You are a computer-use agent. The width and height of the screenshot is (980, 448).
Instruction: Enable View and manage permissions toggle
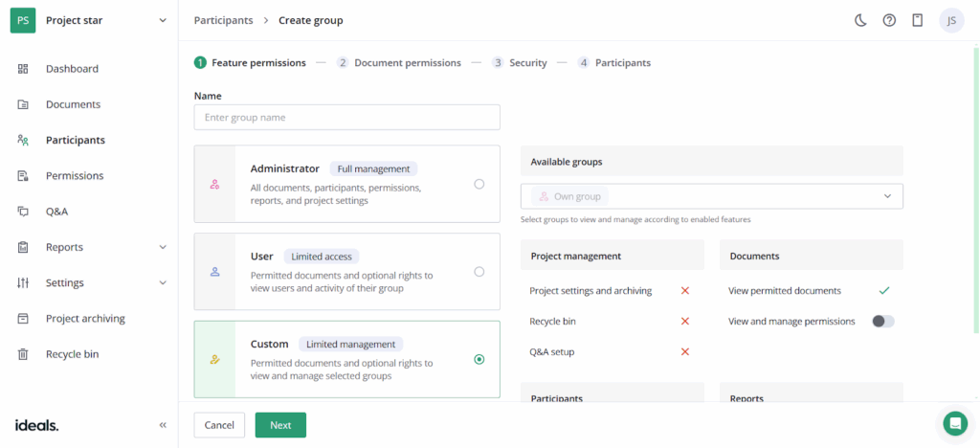[882, 322]
